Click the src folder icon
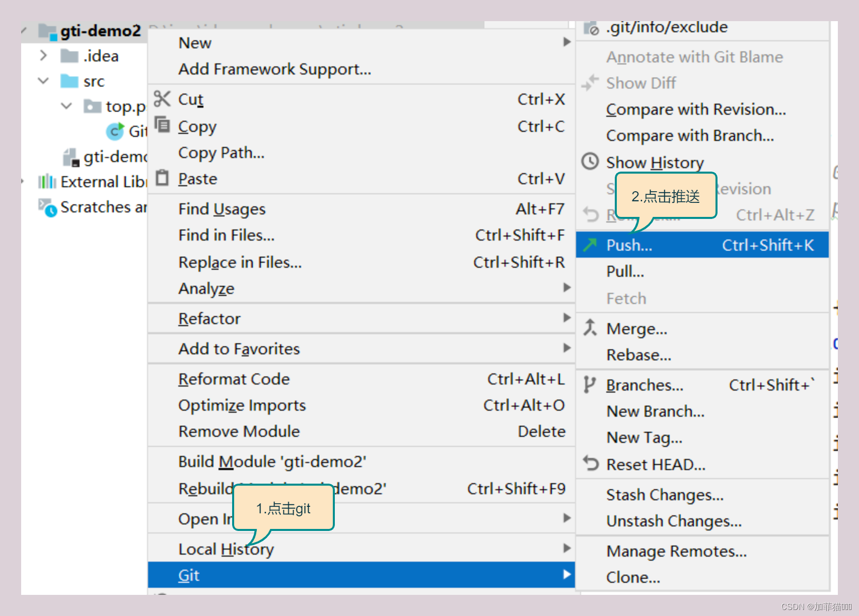 click(x=69, y=81)
